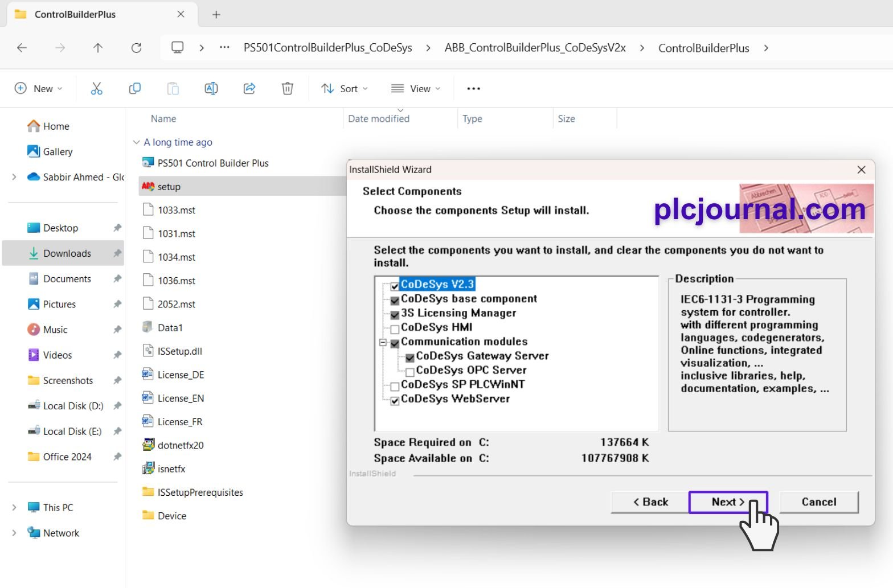The image size is (893, 588).
Task: Sort files by the Type column
Action: (x=472, y=118)
